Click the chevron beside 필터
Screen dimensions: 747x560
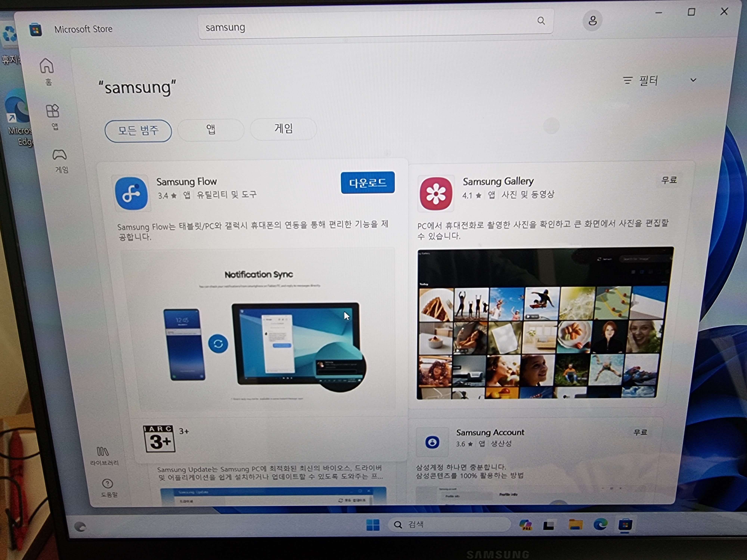[x=693, y=80]
